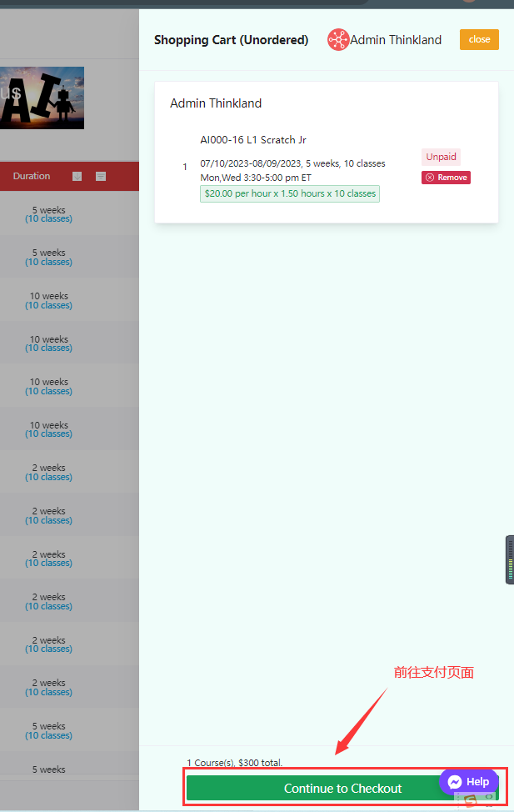514x812 pixels.
Task: Click the side panel handle on right edge
Action: [x=509, y=559]
